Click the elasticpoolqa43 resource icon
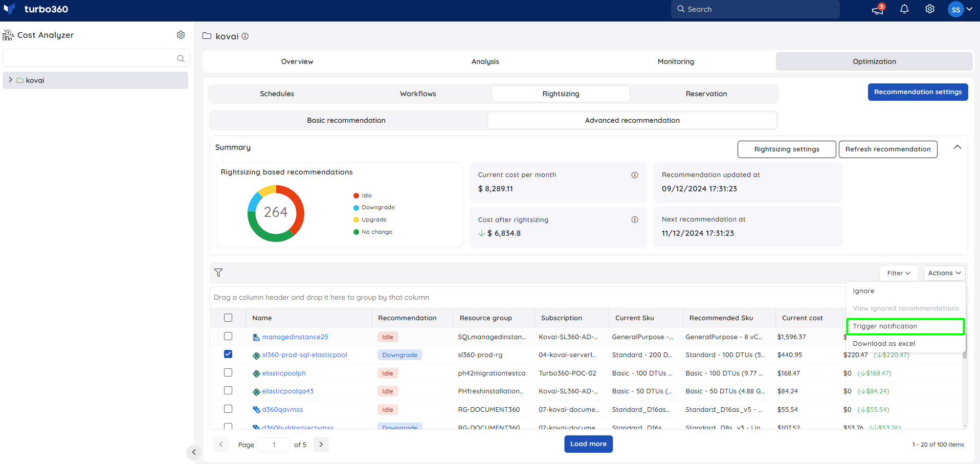The height and width of the screenshot is (464, 980). coord(256,391)
